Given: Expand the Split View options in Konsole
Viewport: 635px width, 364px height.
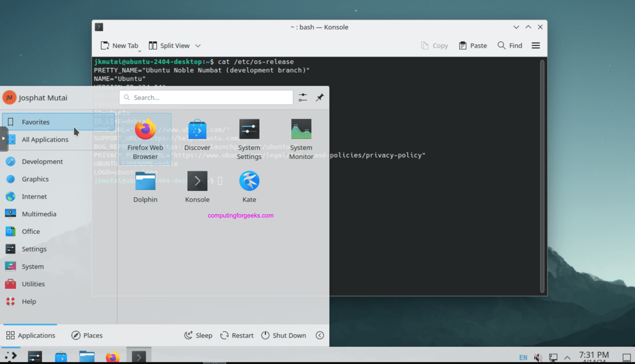Looking at the screenshot, I should click(198, 46).
